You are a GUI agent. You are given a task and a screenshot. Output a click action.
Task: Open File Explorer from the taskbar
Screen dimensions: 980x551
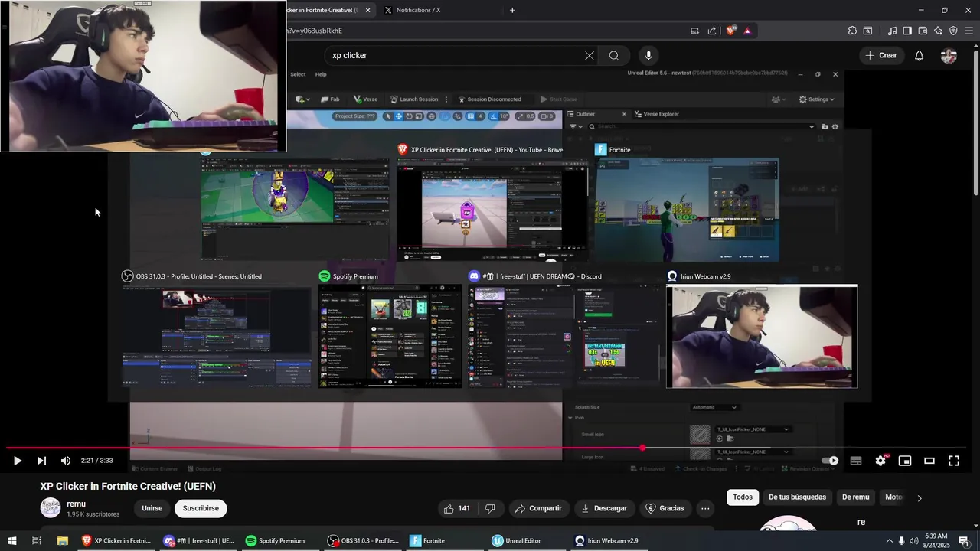[x=63, y=540]
